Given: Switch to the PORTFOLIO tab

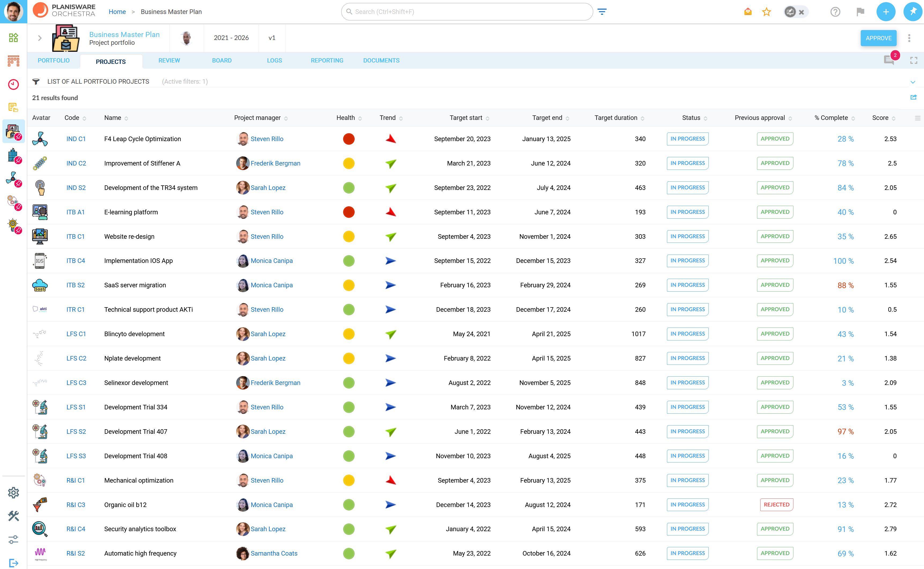Looking at the screenshot, I should [x=54, y=60].
